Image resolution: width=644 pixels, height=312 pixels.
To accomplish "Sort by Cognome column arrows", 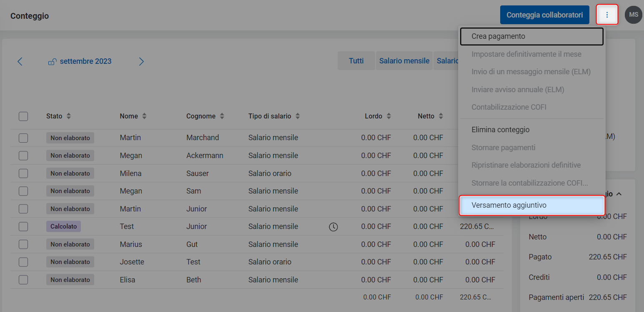I will coord(222,116).
